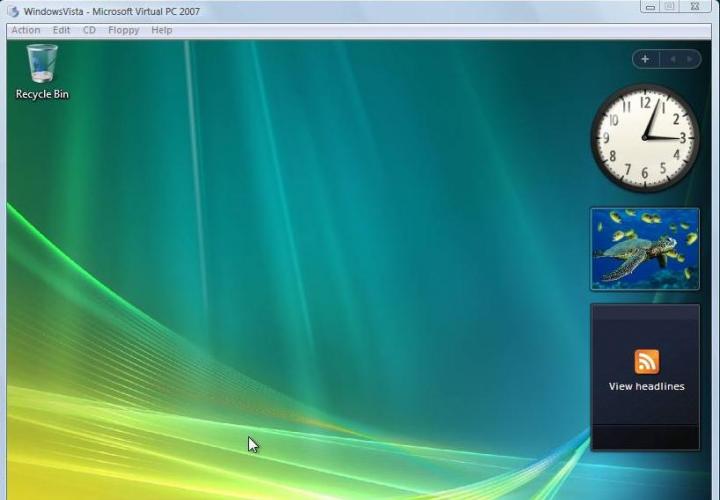Add a gadget with the plus button
This screenshot has width=720, height=500.
coord(645,59)
